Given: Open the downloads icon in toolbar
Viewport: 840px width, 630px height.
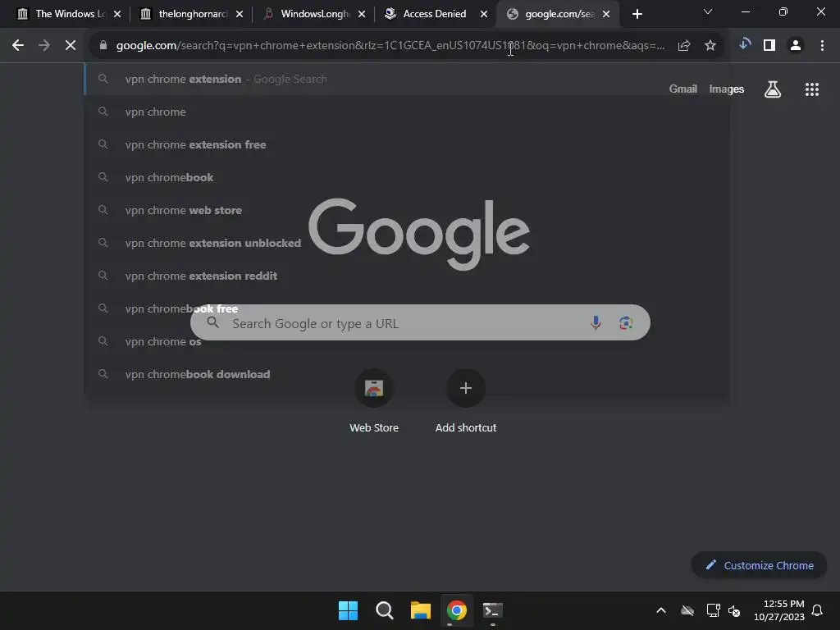Looking at the screenshot, I should point(745,45).
